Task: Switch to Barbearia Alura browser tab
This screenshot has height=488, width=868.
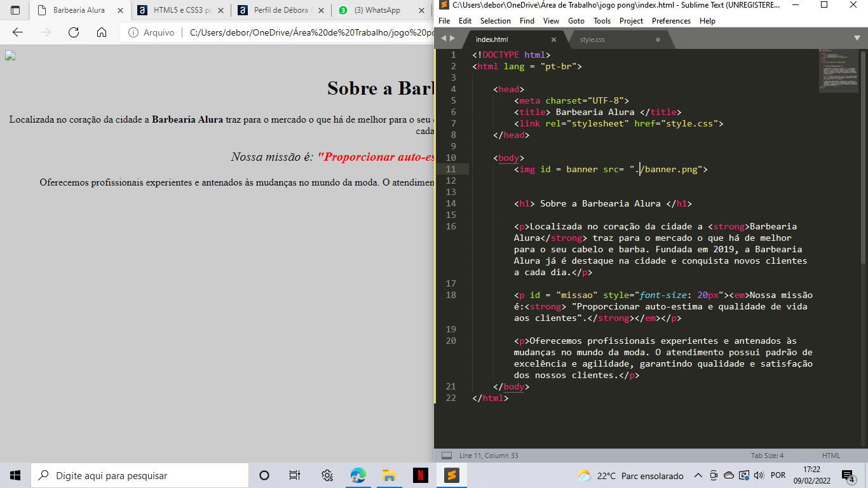Action: click(x=79, y=10)
